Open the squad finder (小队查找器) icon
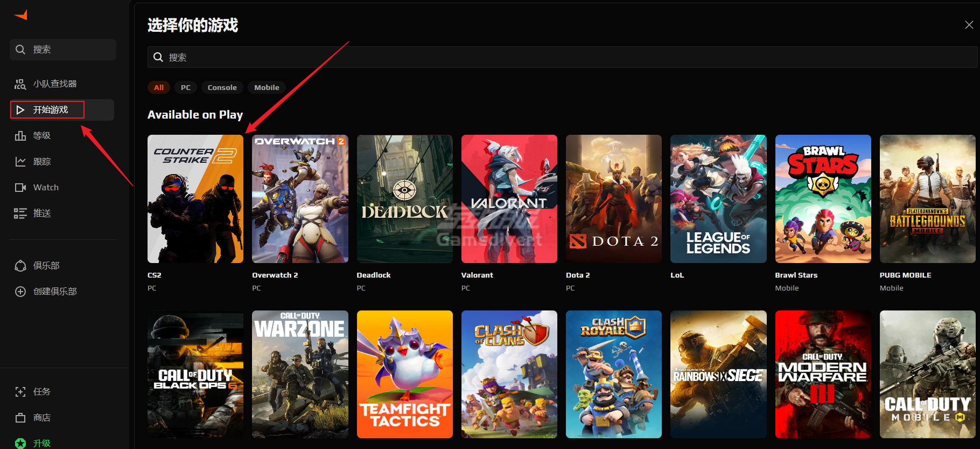Screen dimensions: 980x449 (x=20, y=84)
